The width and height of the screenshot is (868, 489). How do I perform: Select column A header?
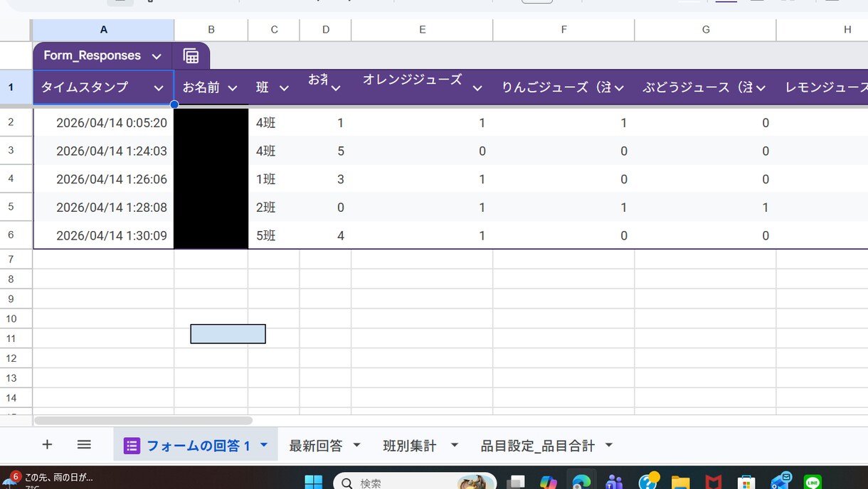point(104,30)
